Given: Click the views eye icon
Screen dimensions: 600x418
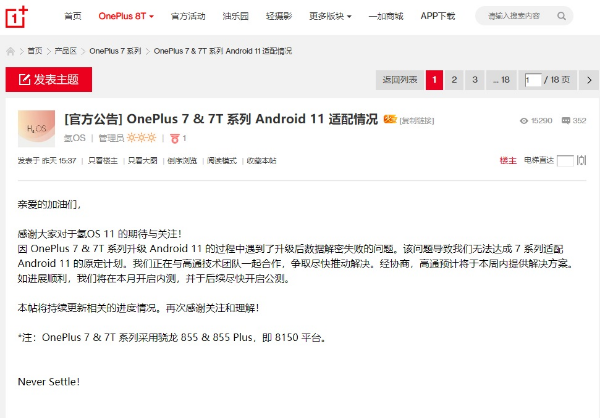Looking at the screenshot, I should pyautogui.click(x=524, y=121).
